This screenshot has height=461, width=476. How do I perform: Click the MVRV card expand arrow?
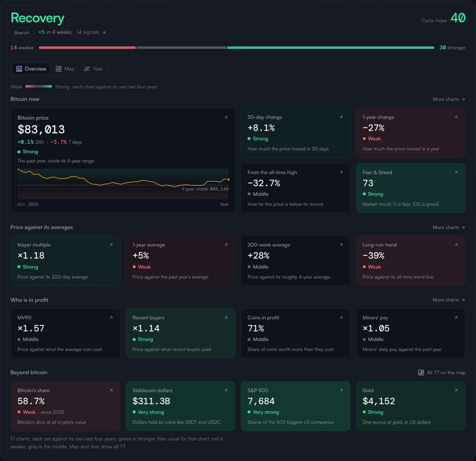(x=111, y=318)
